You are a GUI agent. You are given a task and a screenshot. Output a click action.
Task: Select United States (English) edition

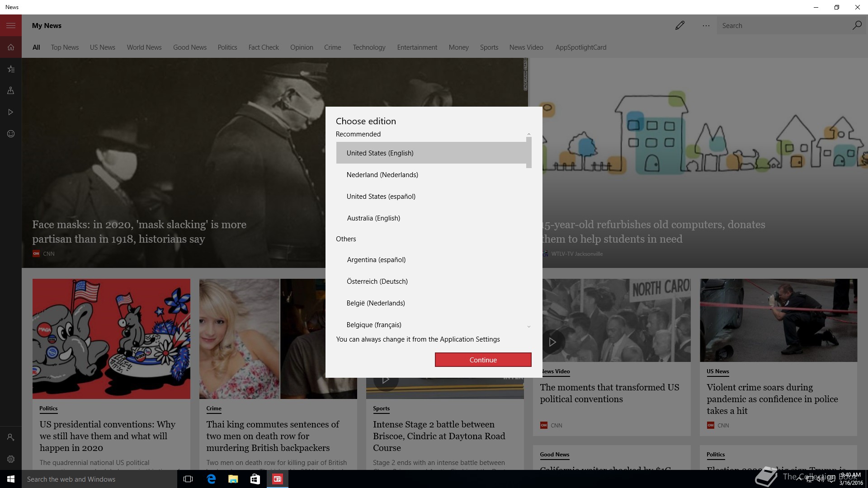(431, 153)
